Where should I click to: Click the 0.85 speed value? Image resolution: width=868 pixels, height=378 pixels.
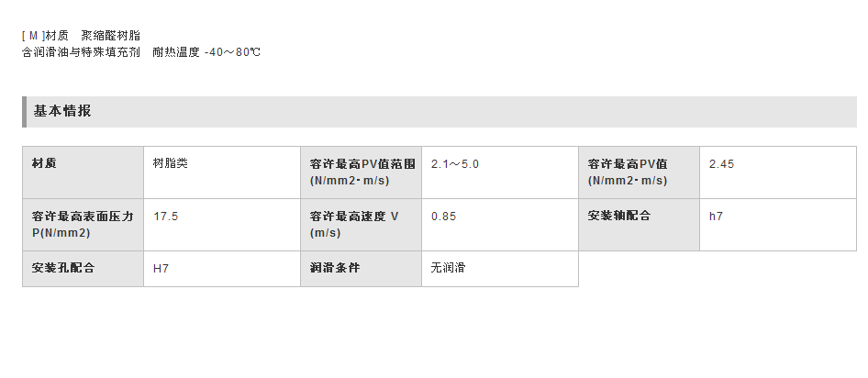444,217
